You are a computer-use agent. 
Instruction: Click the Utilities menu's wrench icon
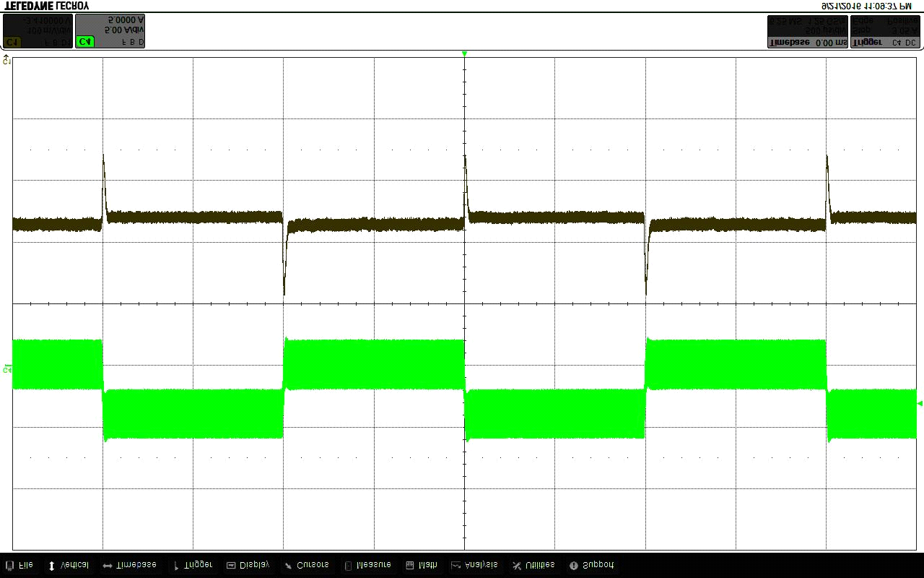click(x=516, y=566)
